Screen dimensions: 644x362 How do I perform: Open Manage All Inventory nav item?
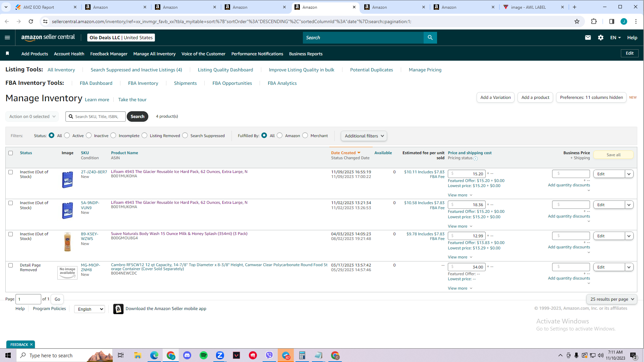(x=154, y=54)
